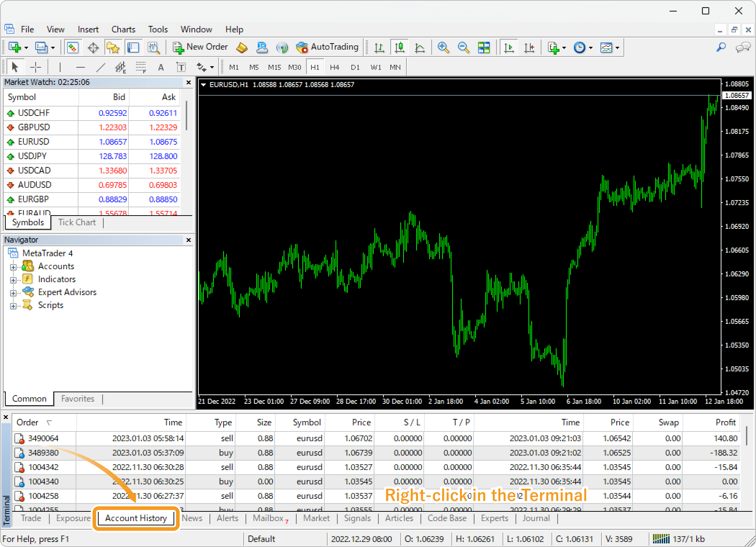Image resolution: width=756 pixels, height=547 pixels.
Task: Select the cursor arrow tool
Action: [x=15, y=67]
